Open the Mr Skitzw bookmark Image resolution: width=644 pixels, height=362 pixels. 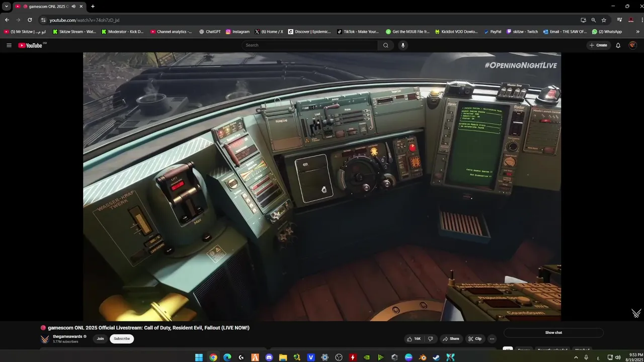(x=25, y=32)
